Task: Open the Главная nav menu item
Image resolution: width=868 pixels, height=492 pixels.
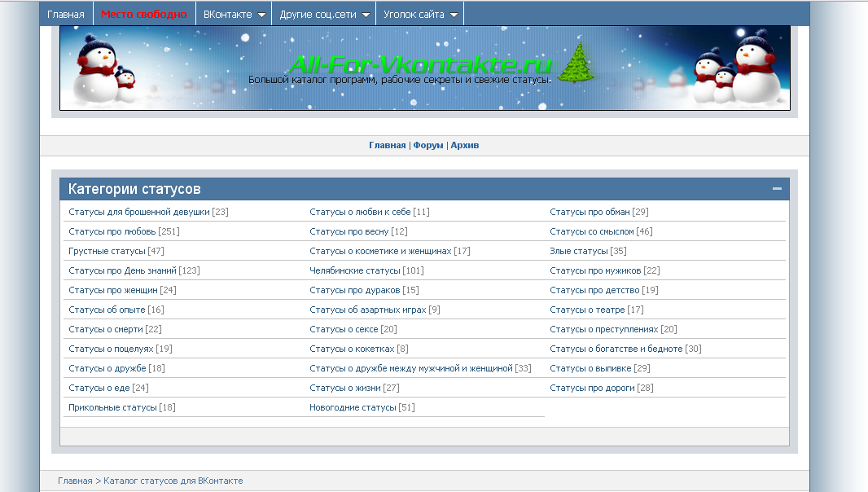Action: pyautogui.click(x=66, y=15)
